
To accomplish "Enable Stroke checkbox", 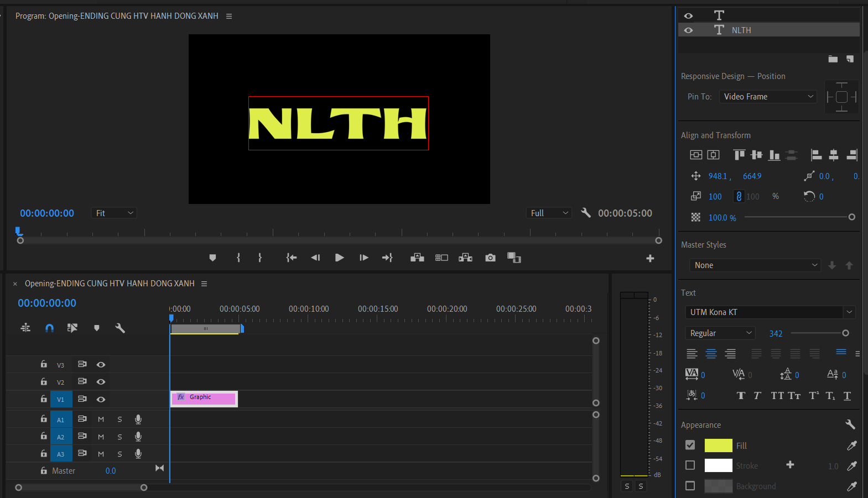I will (690, 465).
